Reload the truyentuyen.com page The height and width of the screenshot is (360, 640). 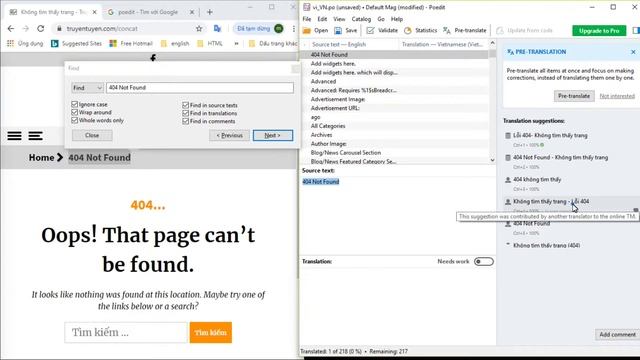click(x=40, y=29)
